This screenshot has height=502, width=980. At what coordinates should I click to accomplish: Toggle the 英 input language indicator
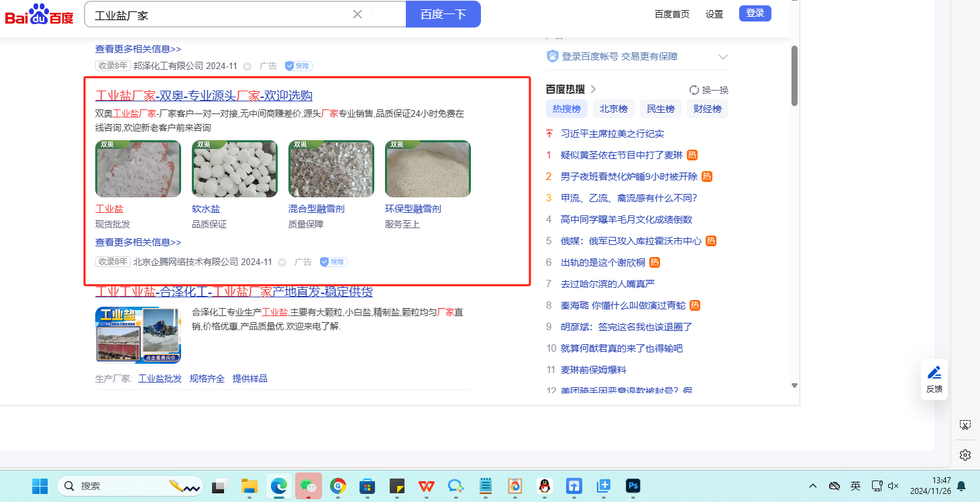click(x=855, y=486)
